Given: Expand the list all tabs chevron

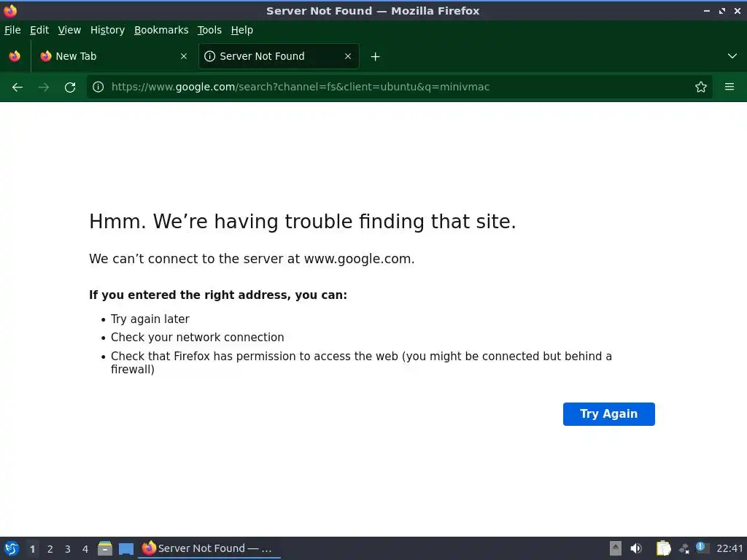Looking at the screenshot, I should (x=732, y=56).
